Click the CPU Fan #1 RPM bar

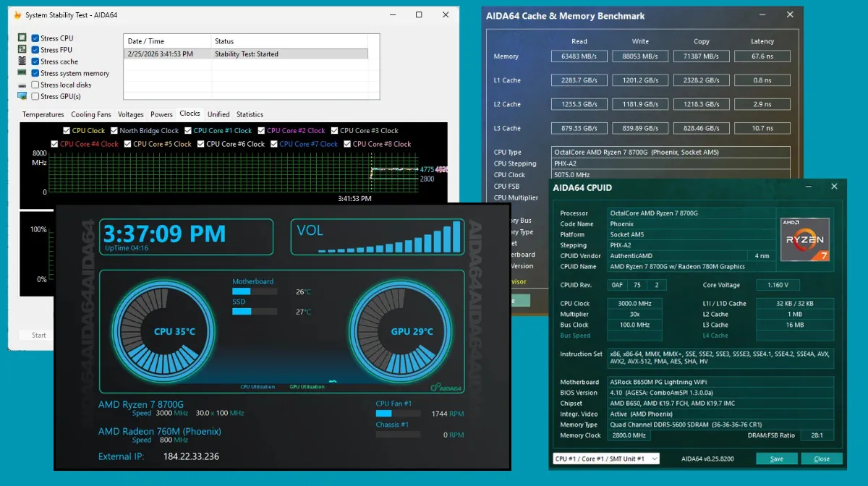[398, 414]
